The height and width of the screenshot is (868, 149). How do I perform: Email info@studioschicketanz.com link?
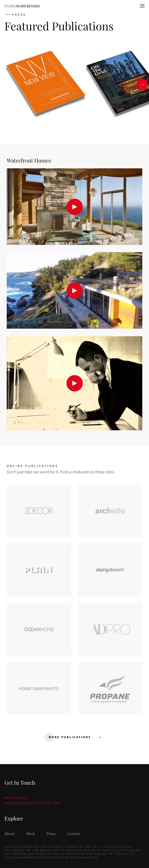coord(32,803)
